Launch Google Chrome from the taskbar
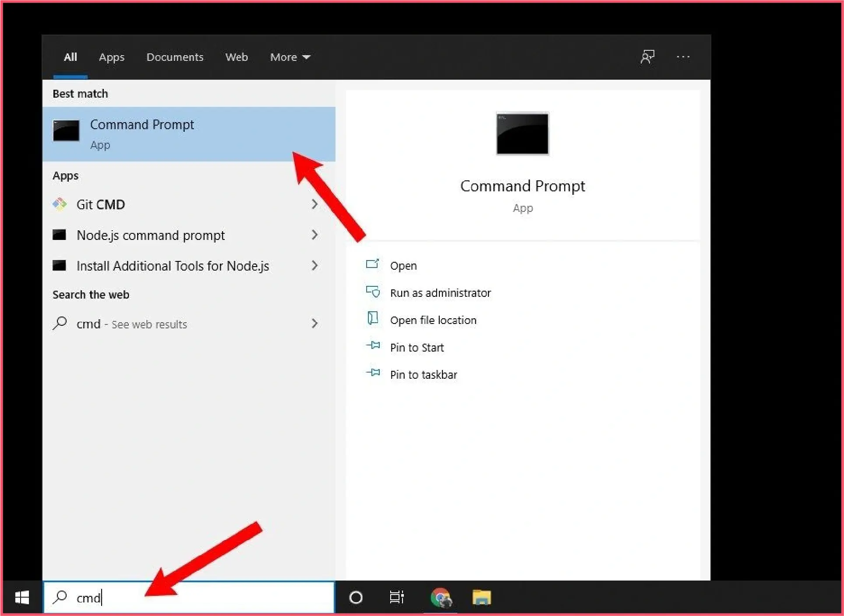This screenshot has width=844, height=616. tap(441, 597)
